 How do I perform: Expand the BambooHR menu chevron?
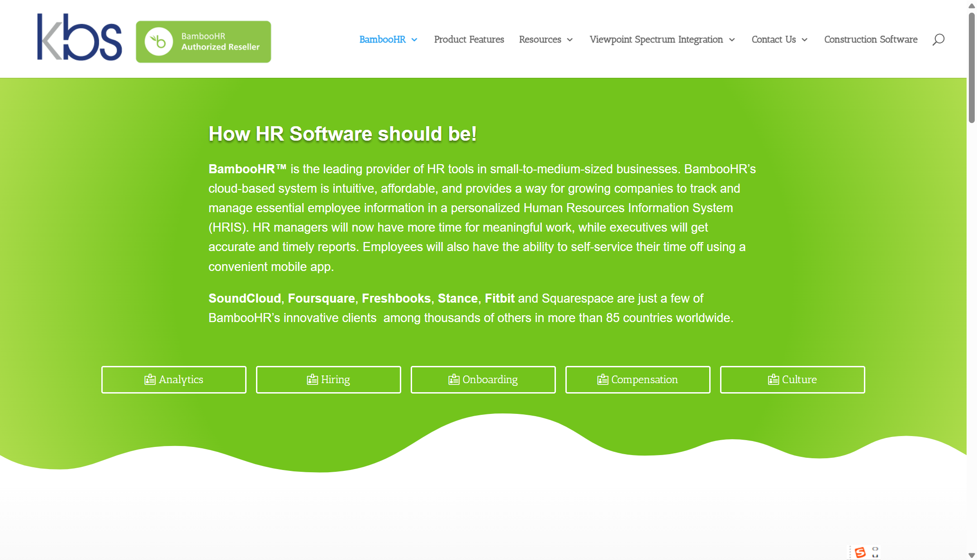click(x=414, y=40)
